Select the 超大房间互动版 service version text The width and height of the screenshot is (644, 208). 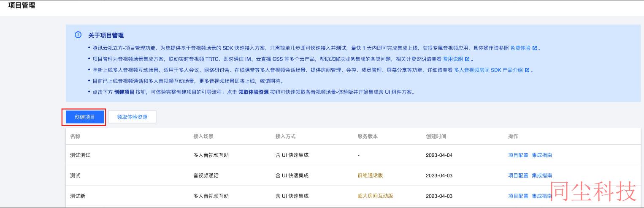[x=375, y=196]
